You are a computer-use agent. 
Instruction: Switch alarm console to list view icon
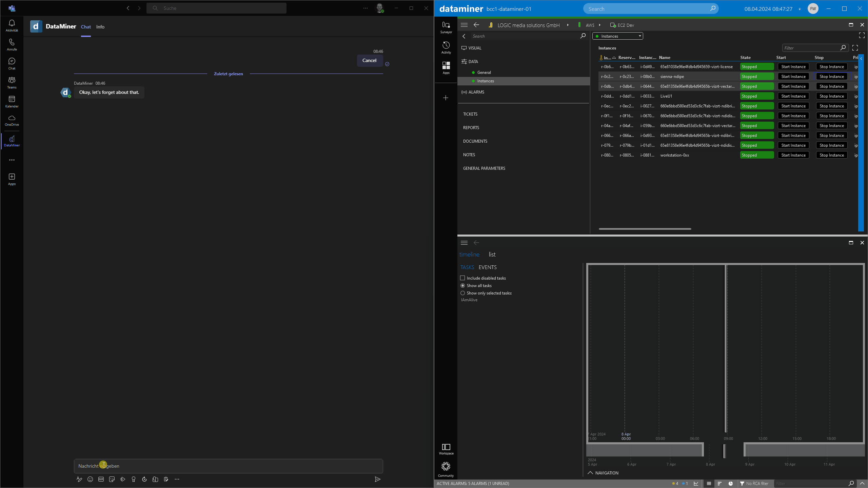(709, 484)
